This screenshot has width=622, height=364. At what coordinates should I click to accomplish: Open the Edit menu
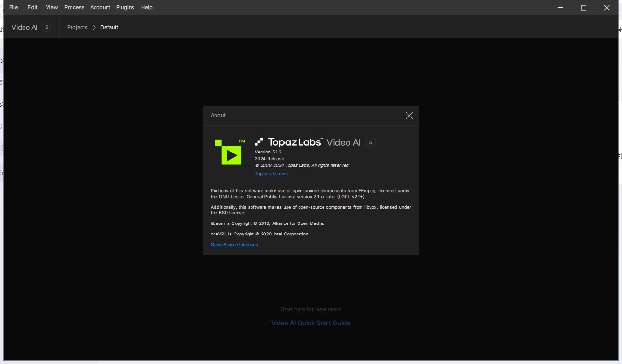(33, 7)
